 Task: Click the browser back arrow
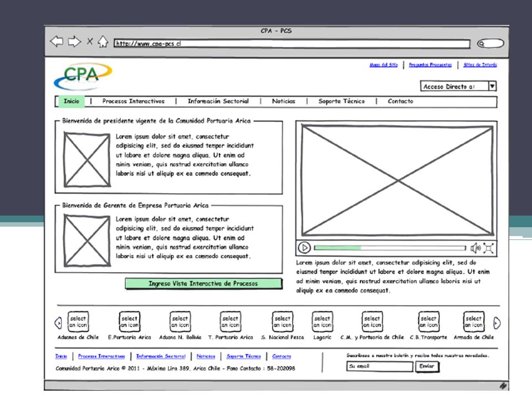click(57, 42)
